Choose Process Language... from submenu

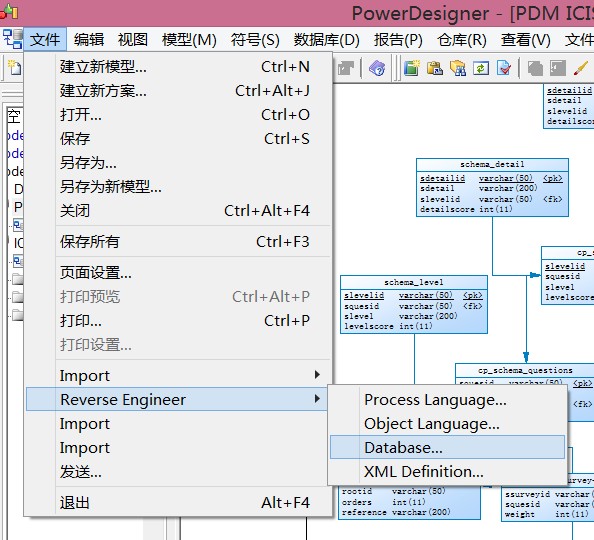[447, 400]
